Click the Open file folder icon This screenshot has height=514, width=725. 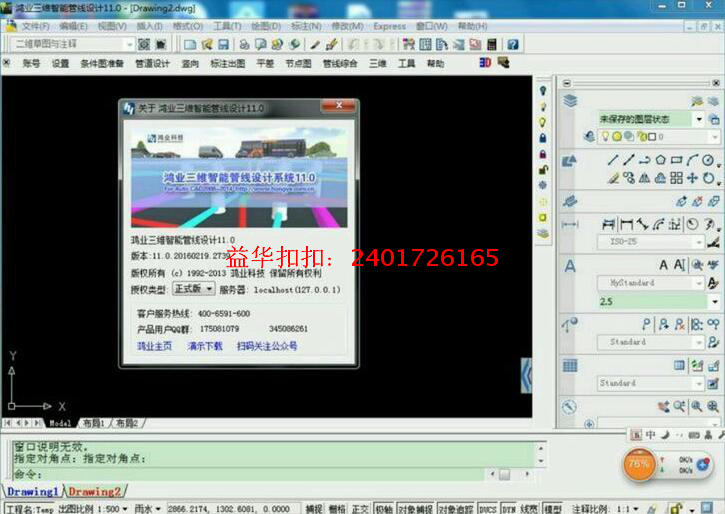207,44
